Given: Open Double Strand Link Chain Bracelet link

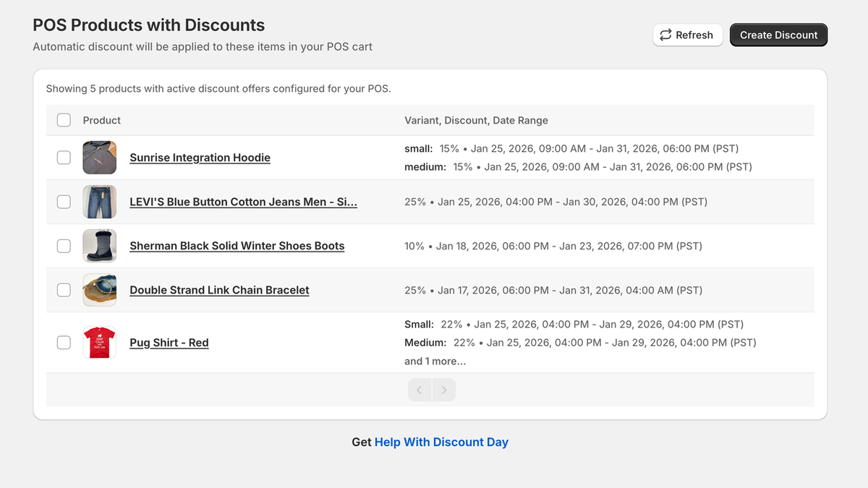Looking at the screenshot, I should tap(219, 290).
